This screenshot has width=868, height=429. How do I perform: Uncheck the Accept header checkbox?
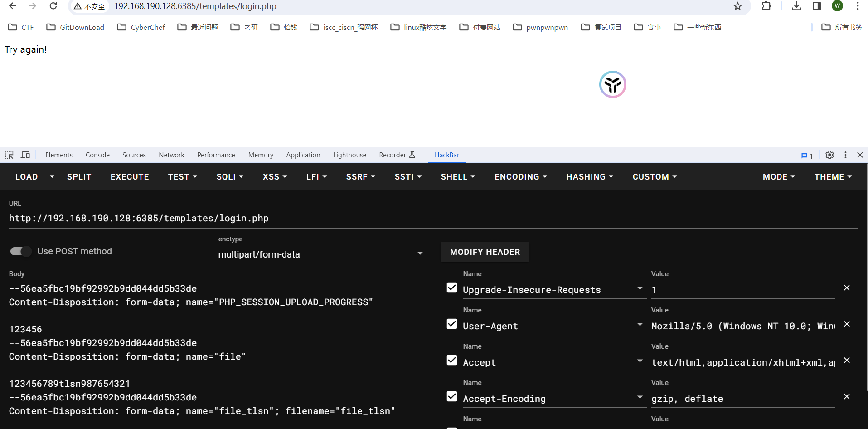[452, 360]
